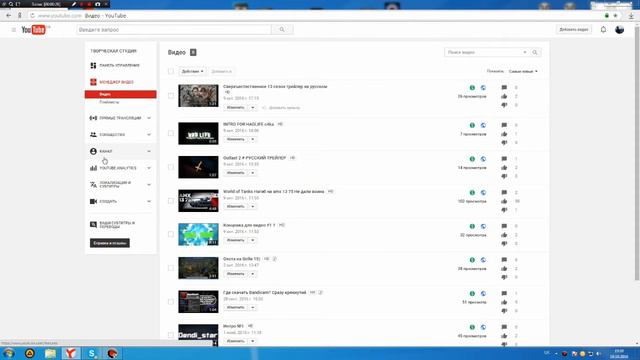Screen dimensions: 640x360
Task: Select checkbox for Где скачать Bandicam video
Action: pos(171,302)
